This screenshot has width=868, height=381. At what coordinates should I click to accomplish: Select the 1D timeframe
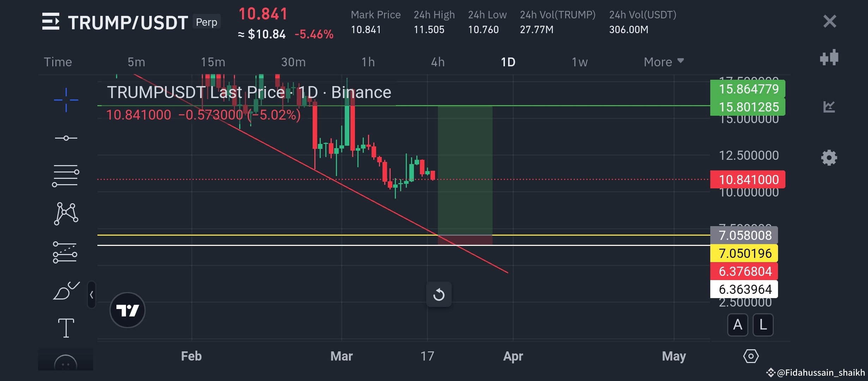(x=508, y=62)
